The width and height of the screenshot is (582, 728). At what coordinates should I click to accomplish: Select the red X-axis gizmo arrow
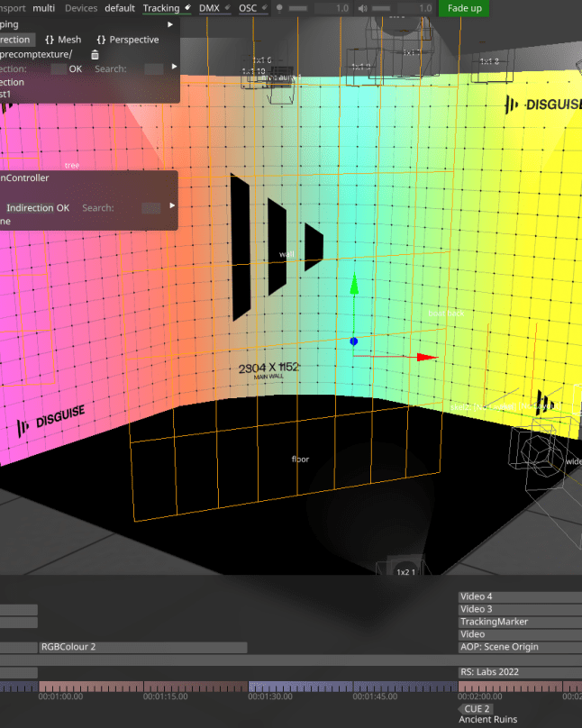(427, 357)
